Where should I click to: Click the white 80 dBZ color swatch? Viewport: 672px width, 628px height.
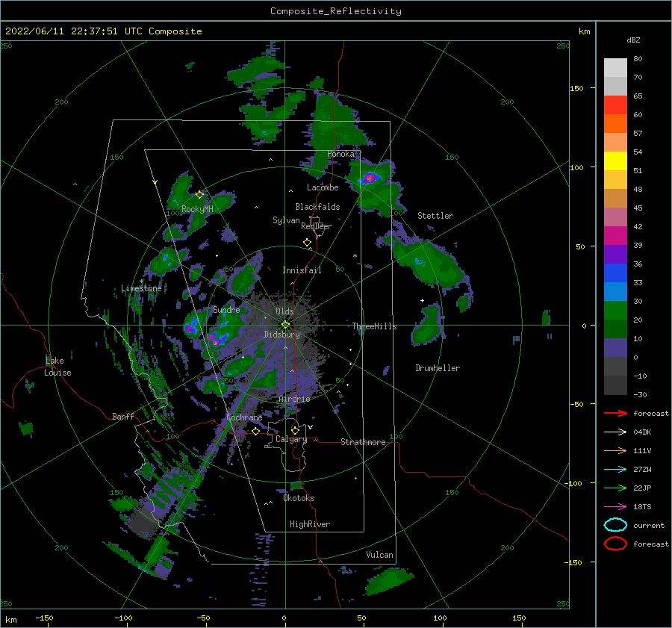click(615, 68)
